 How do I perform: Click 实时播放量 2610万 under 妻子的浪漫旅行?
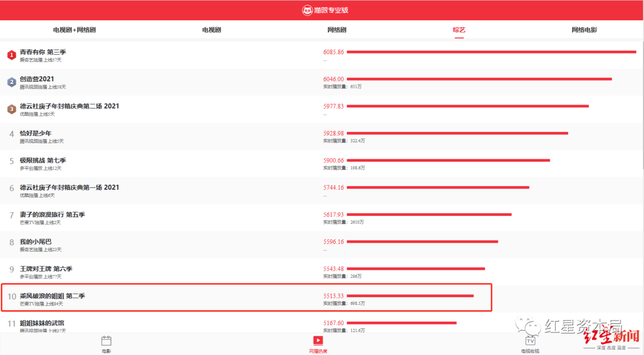point(344,223)
